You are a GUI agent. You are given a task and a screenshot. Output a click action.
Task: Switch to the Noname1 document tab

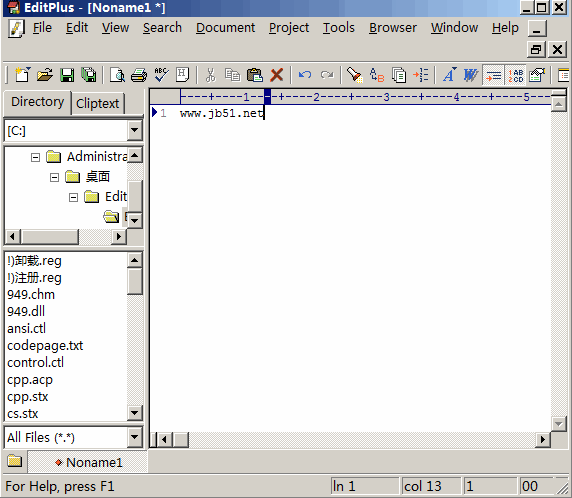point(88,463)
